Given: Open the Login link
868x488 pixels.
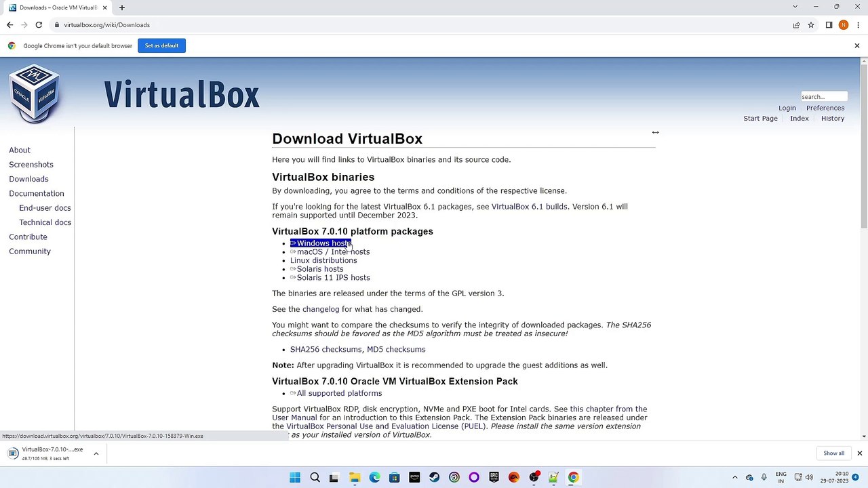Looking at the screenshot, I should pos(787,108).
